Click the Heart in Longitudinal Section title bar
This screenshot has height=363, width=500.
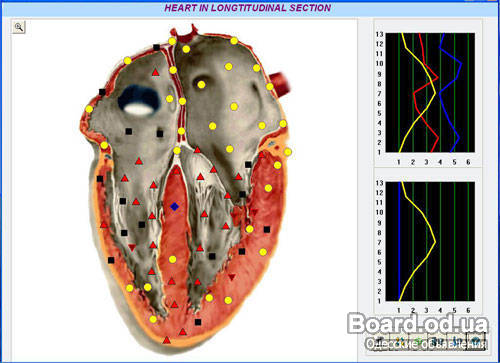pyautogui.click(x=248, y=8)
